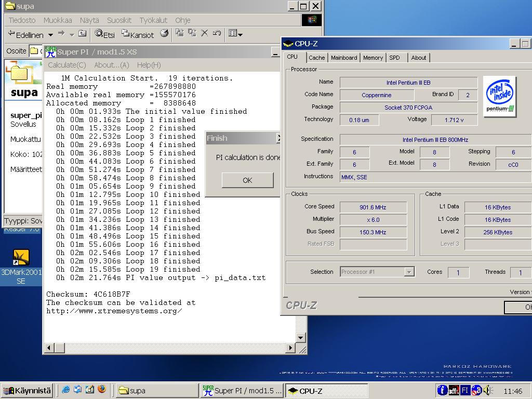Click the forward arrow in supa toolbar
Image resolution: width=532 pixels, height=399 pixels.
pos(61,33)
